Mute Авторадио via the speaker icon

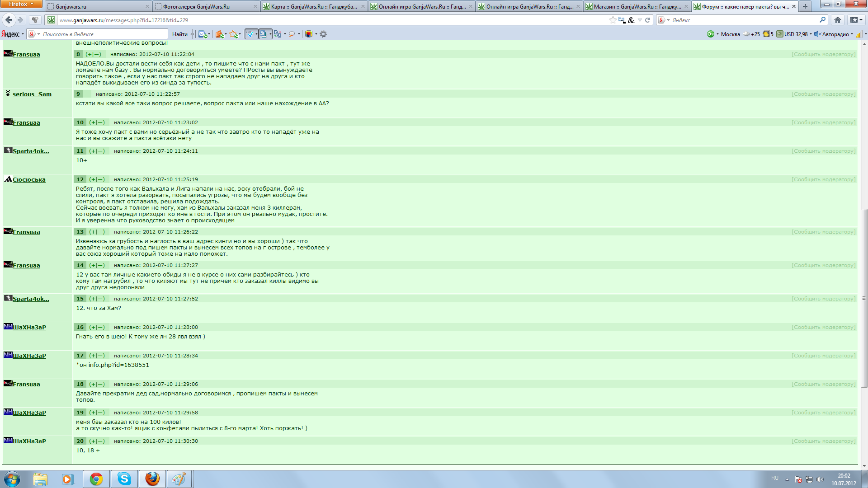pyautogui.click(x=817, y=34)
